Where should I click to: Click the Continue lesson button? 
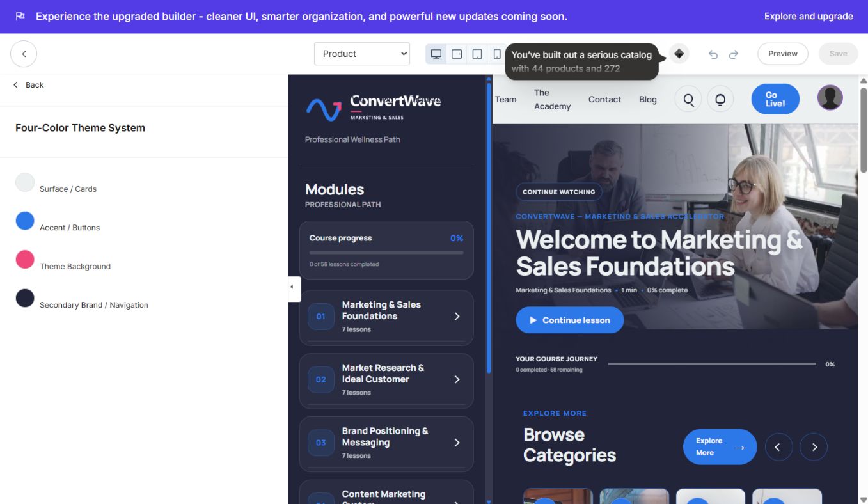coord(569,320)
